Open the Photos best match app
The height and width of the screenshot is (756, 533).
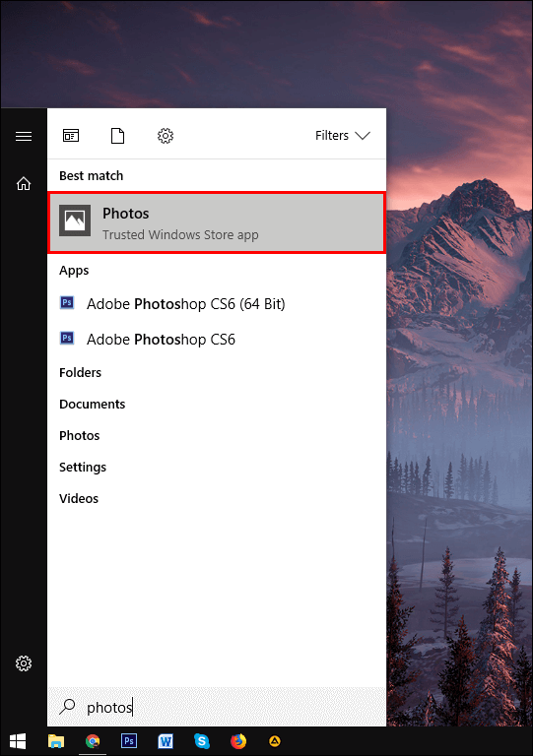tap(217, 222)
